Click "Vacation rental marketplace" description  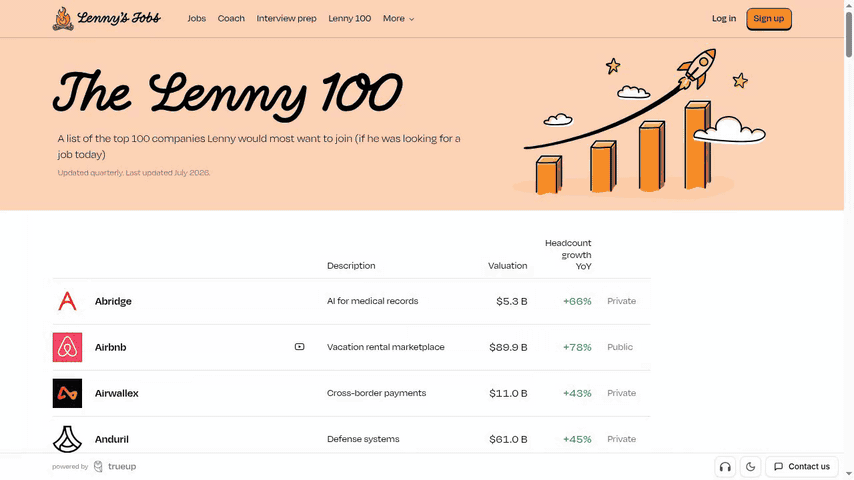tap(386, 347)
